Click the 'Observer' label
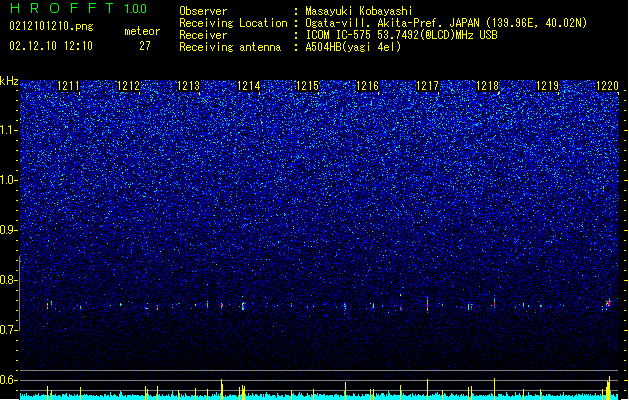629x400 pixels. pyautogui.click(x=203, y=11)
